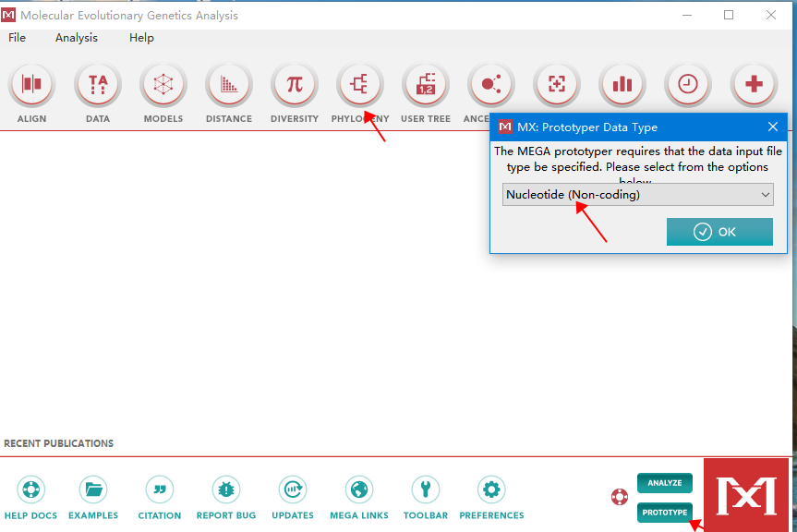Image resolution: width=797 pixels, height=532 pixels.
Task: Click the selection crosshair-bracket toolbar icon
Action: [557, 85]
